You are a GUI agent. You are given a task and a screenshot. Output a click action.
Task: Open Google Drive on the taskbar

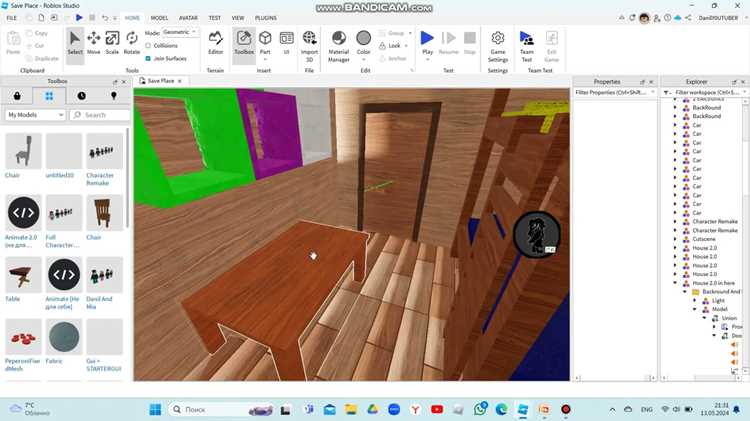tap(373, 410)
